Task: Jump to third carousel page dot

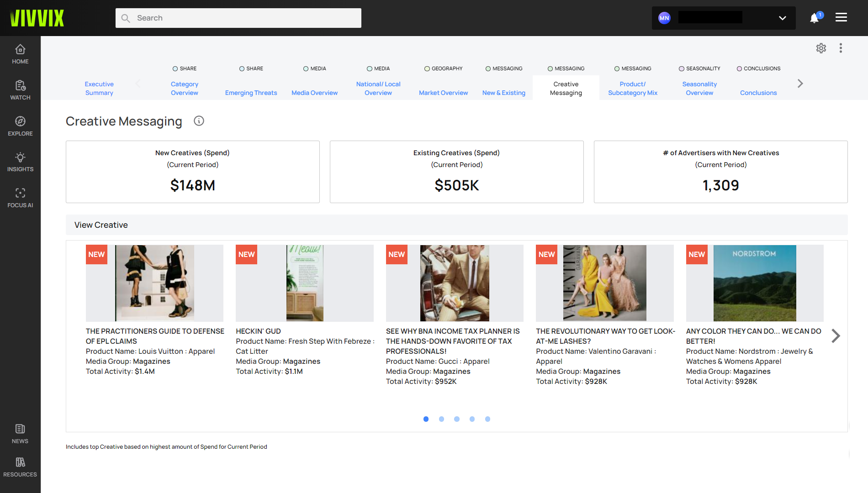Action: [x=457, y=419]
